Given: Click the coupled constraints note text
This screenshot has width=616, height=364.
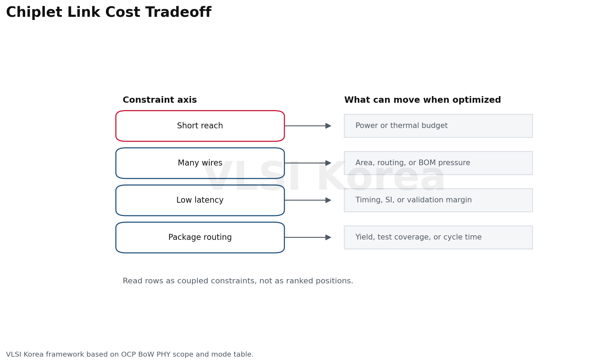Looking at the screenshot, I should (238, 281).
